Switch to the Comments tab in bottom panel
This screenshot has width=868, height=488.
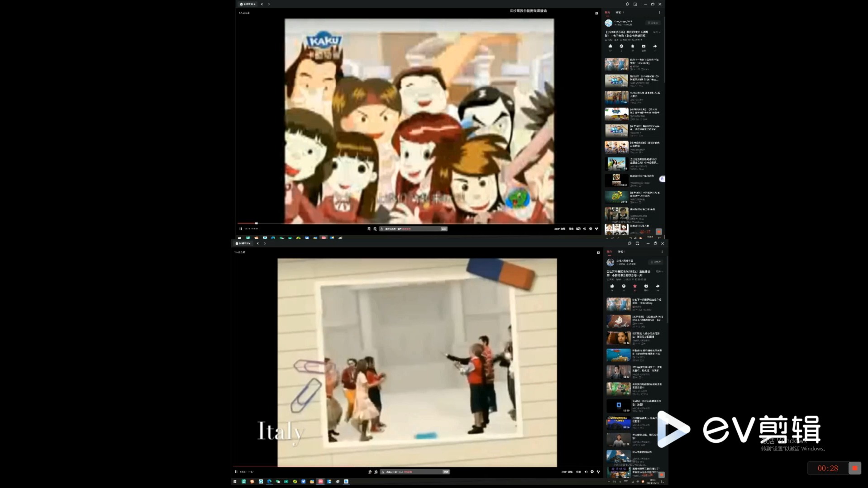coord(621,251)
